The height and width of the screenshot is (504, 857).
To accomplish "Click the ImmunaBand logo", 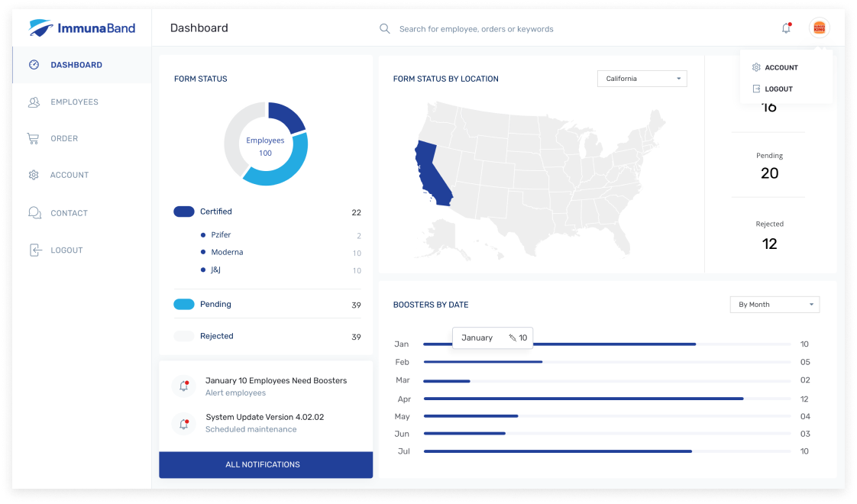I will click(82, 28).
